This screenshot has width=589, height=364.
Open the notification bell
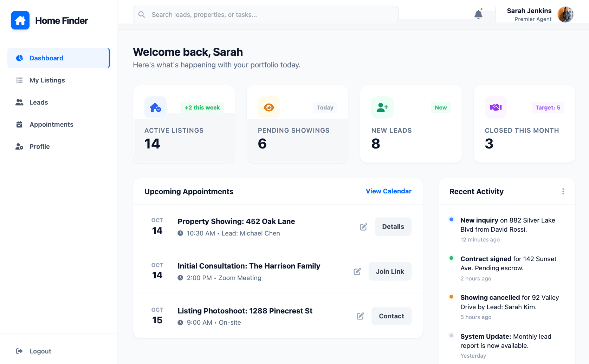(478, 14)
